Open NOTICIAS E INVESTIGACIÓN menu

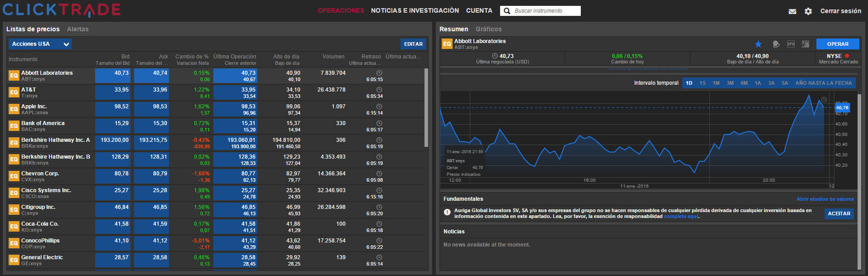pyautogui.click(x=415, y=10)
